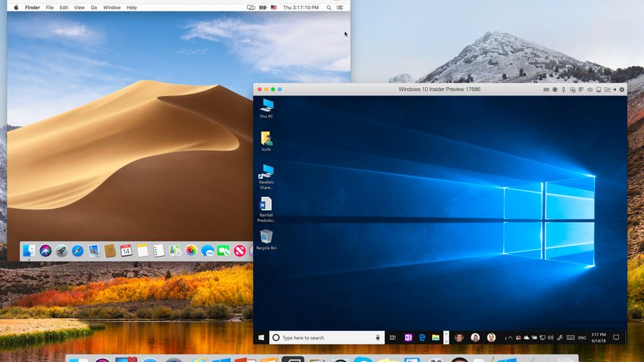
Task: Select the kurts user folder on Windows desktop
Action: pos(266,141)
